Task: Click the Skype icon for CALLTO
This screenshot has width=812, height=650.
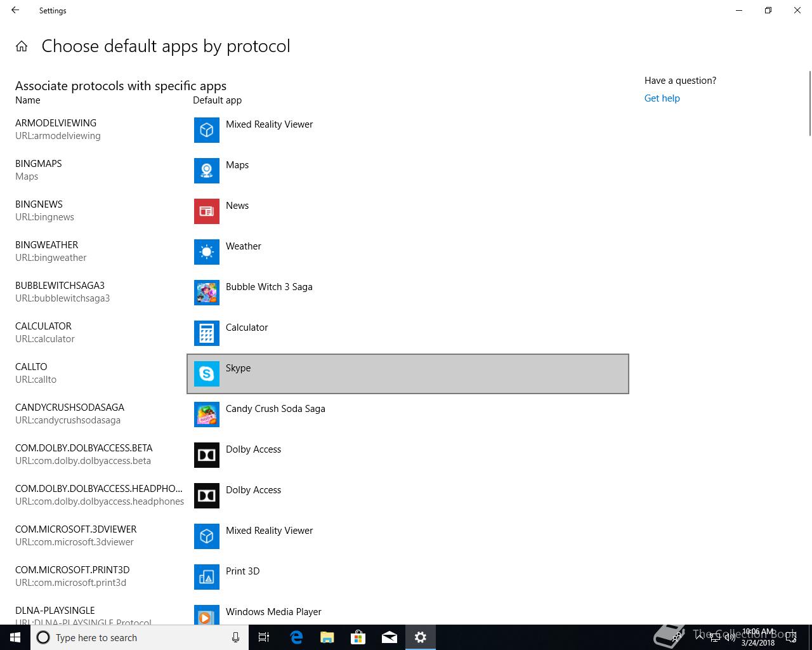Action: point(207,374)
